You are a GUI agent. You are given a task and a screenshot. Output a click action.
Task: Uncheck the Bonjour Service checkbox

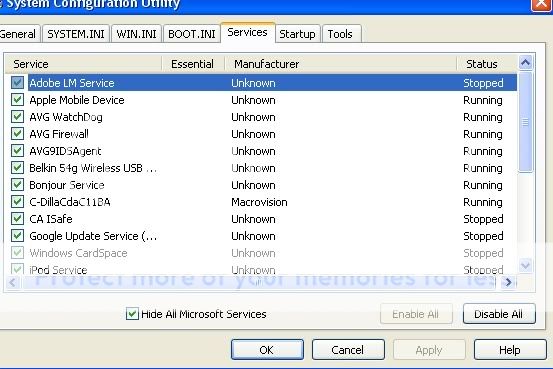coord(17,184)
